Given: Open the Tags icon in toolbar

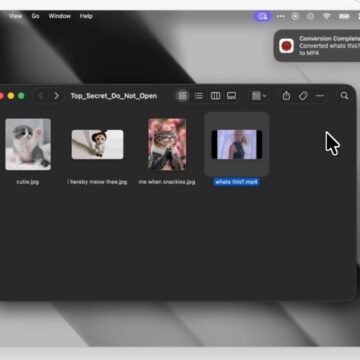Looking at the screenshot, I should tap(303, 96).
